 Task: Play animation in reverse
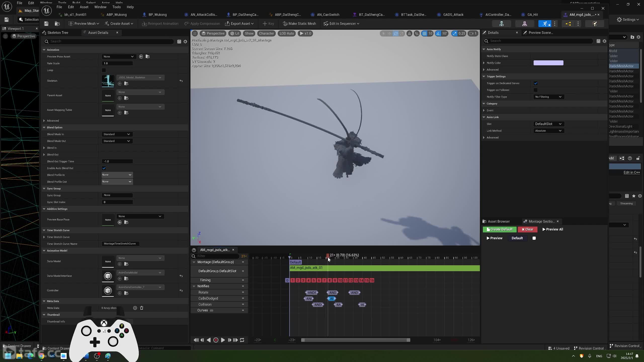209,340
